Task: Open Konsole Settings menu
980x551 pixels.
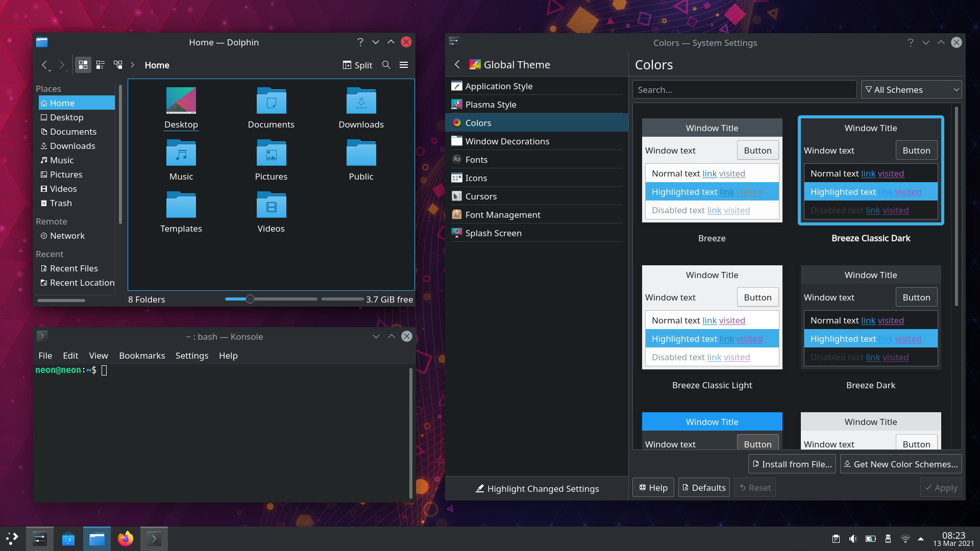Action: (x=192, y=356)
